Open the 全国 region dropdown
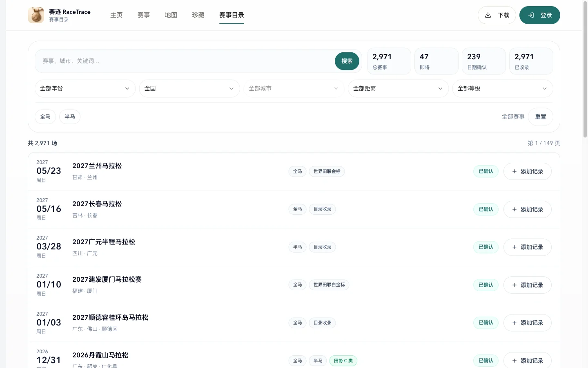Screen dimensions: 588x368 [189, 88]
